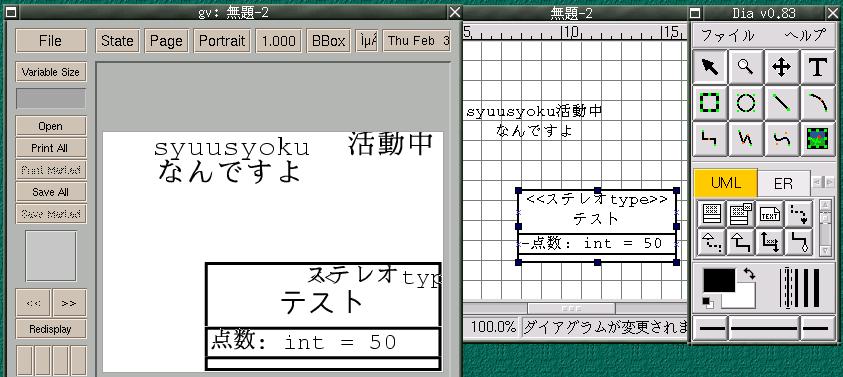Image resolution: width=843 pixels, height=377 pixels.
Task: Select the UML Dependency arrow icon
Action: (x=798, y=214)
